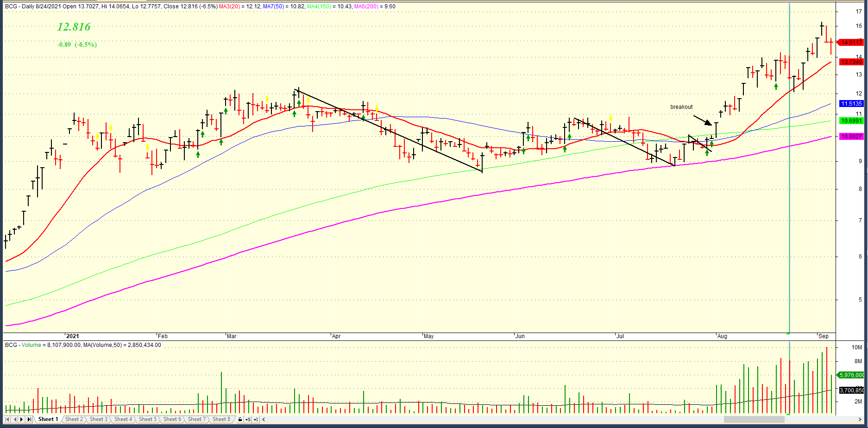Select the Sheet 8 tab

point(221,419)
